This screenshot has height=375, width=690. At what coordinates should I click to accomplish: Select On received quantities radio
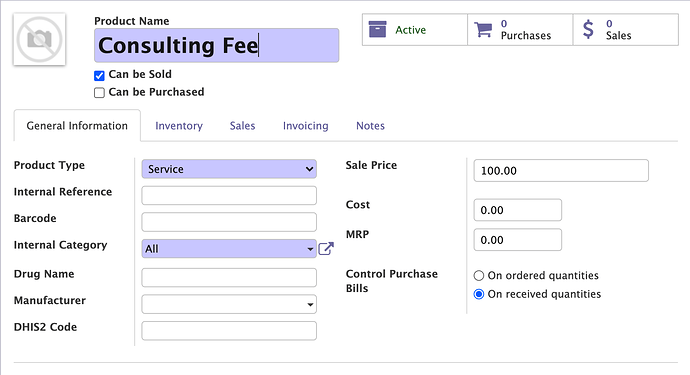pos(478,294)
